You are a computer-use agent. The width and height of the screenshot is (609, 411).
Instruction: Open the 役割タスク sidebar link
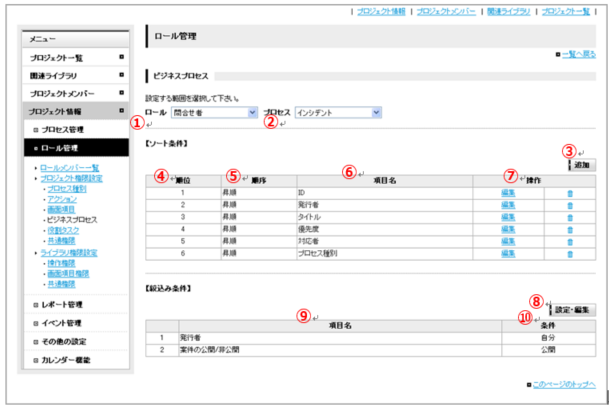[63, 230]
